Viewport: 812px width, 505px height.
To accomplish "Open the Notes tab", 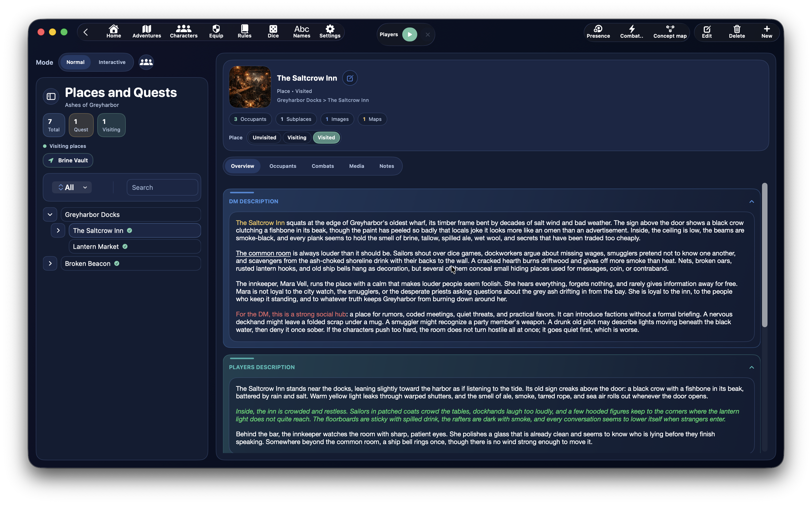I will tap(386, 166).
